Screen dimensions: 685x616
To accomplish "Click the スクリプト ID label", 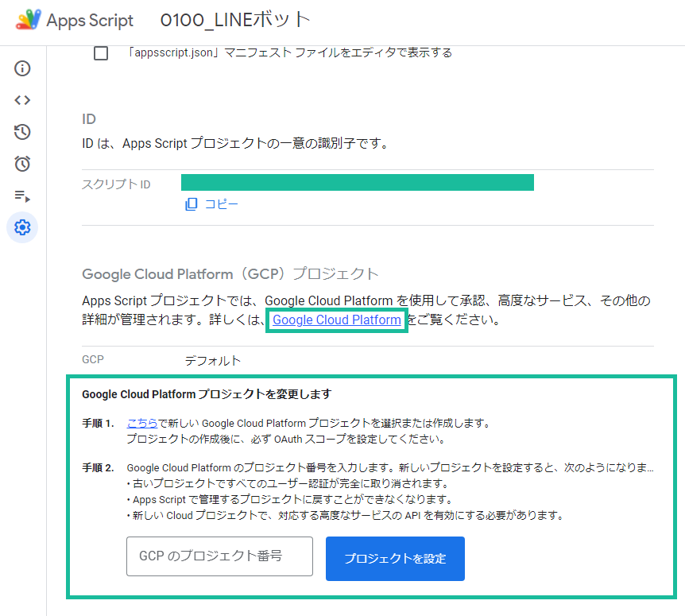I will pyautogui.click(x=116, y=184).
